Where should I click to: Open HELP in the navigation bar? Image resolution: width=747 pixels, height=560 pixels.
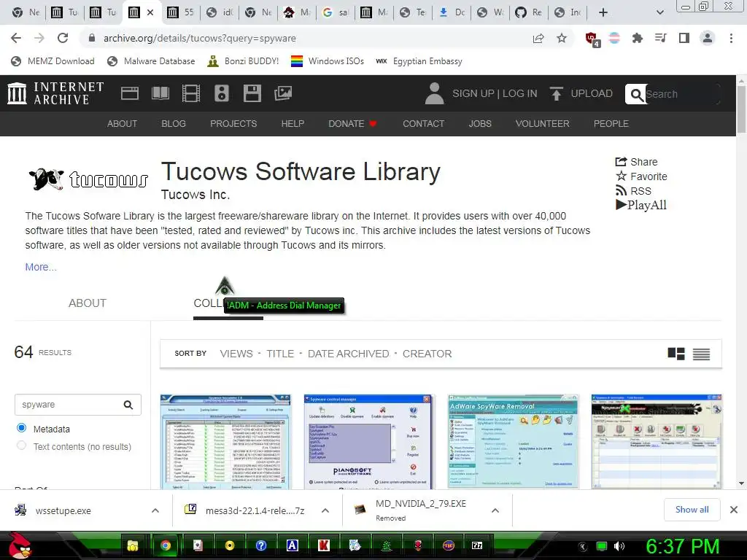tap(293, 124)
